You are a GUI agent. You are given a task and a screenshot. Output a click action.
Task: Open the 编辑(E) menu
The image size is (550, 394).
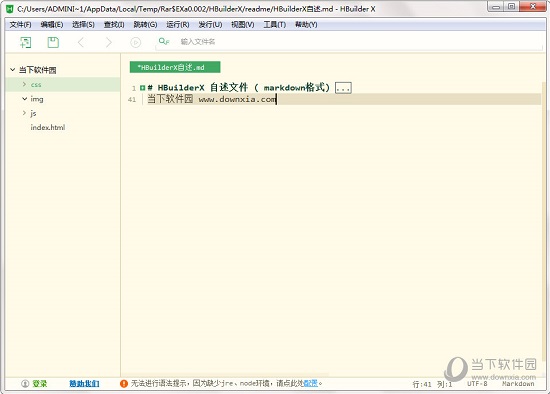52,25
